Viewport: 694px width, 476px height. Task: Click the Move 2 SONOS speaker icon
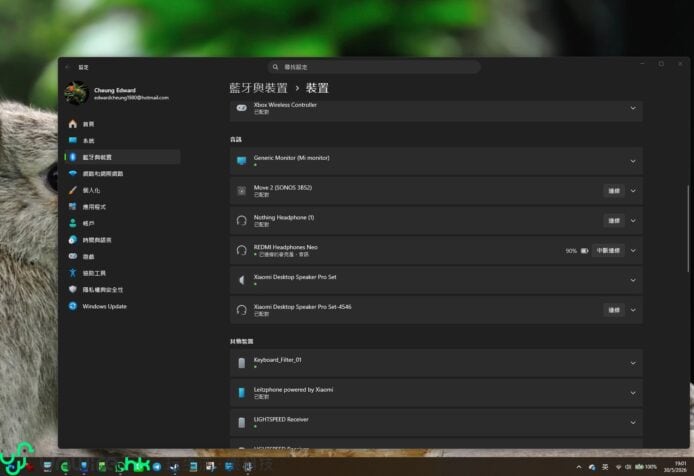pyautogui.click(x=241, y=191)
